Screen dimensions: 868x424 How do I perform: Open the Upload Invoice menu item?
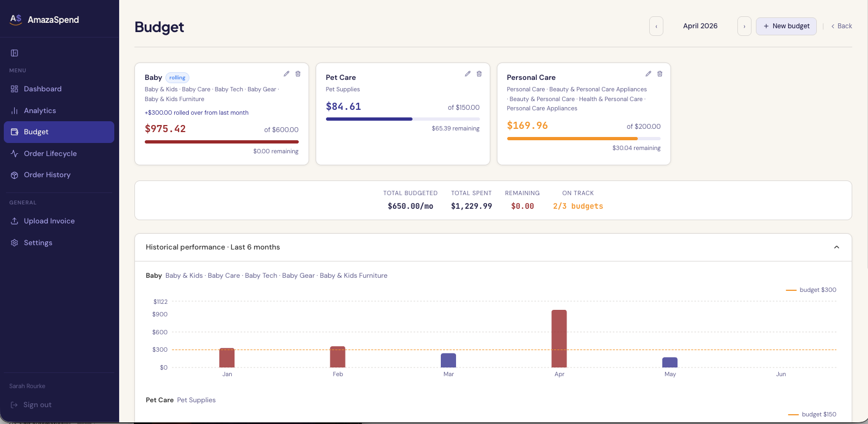59,221
